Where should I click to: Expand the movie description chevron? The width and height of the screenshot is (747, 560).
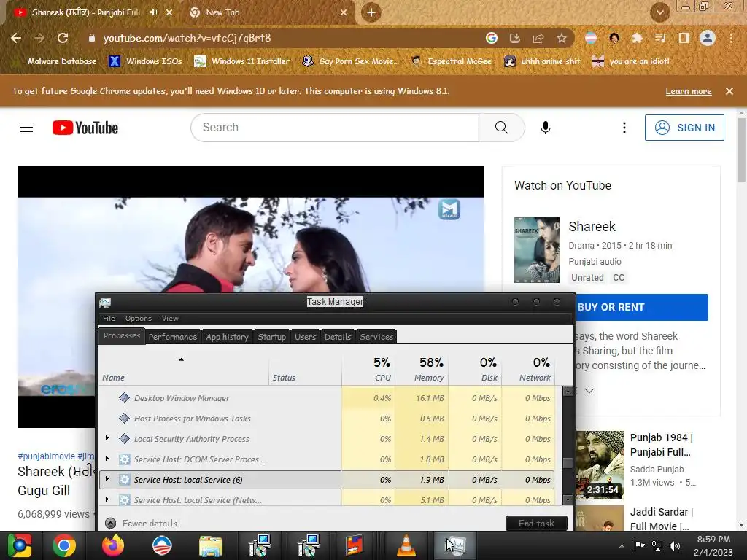pyautogui.click(x=589, y=391)
